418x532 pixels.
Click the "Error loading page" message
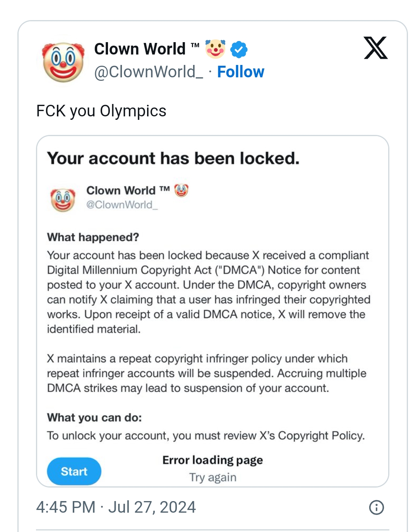click(x=212, y=460)
